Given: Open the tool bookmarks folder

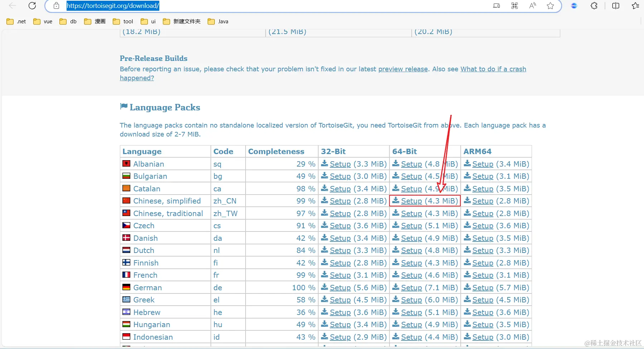Looking at the screenshot, I should (x=123, y=21).
